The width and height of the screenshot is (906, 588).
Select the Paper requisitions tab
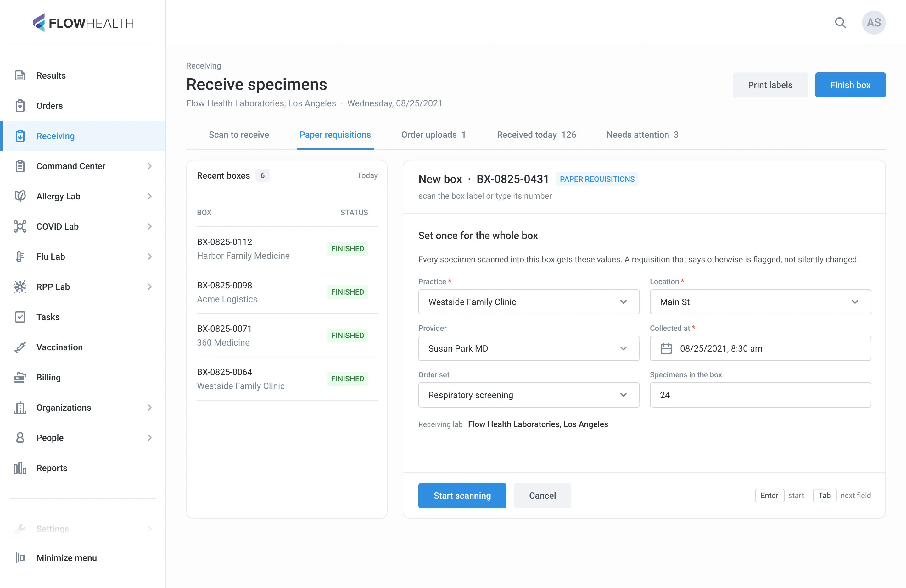[335, 135]
